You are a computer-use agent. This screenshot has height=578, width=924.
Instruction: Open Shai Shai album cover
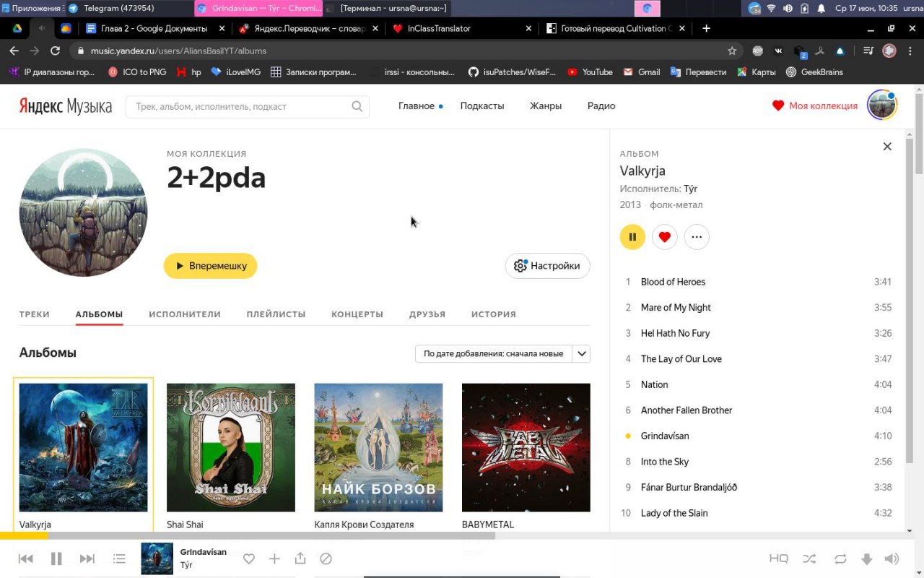click(231, 447)
